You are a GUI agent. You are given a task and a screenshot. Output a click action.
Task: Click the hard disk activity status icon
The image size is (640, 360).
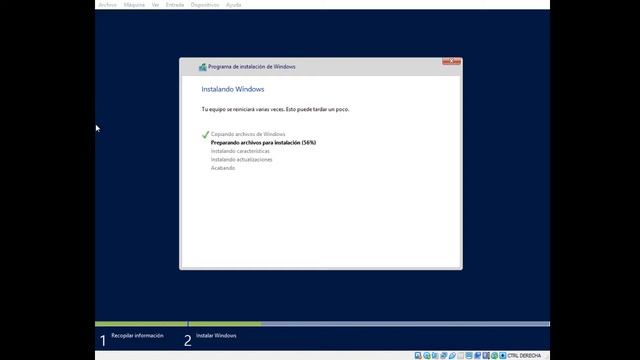[x=418, y=356]
